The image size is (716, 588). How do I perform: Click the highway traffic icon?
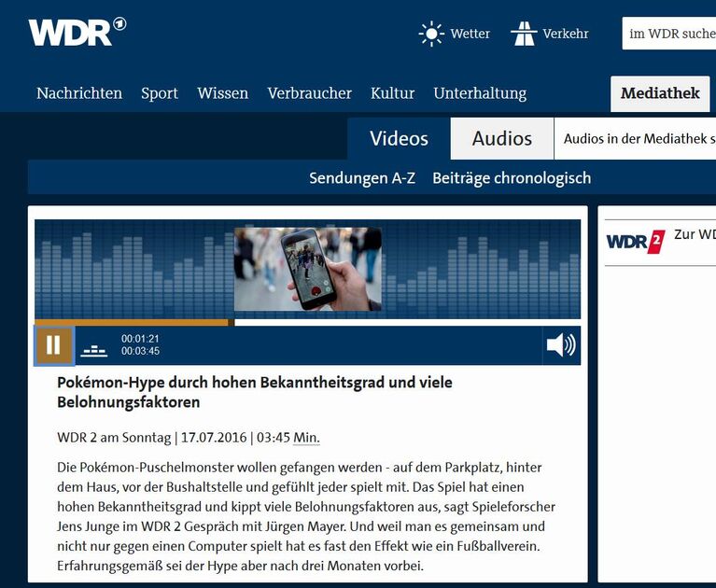(x=524, y=34)
